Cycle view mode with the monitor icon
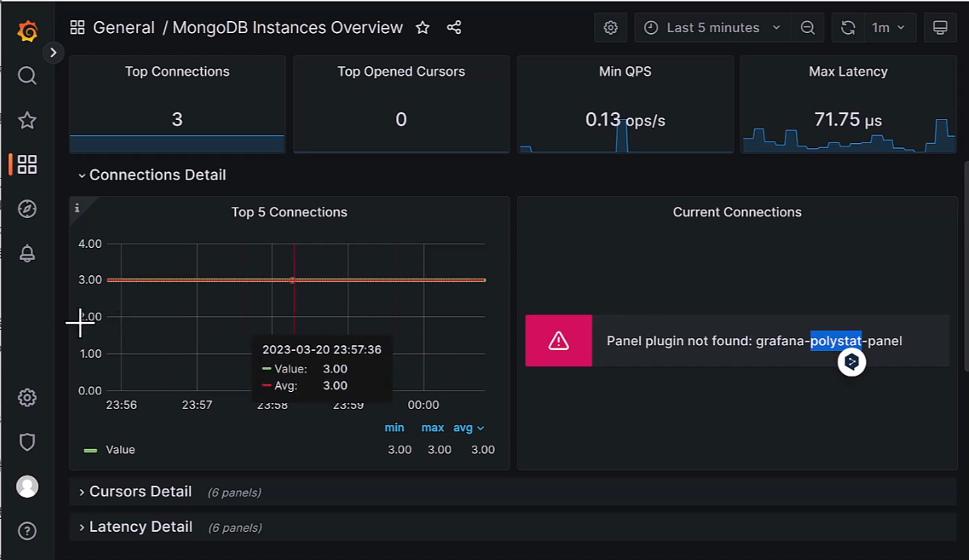Image resolution: width=969 pixels, height=560 pixels. [940, 27]
